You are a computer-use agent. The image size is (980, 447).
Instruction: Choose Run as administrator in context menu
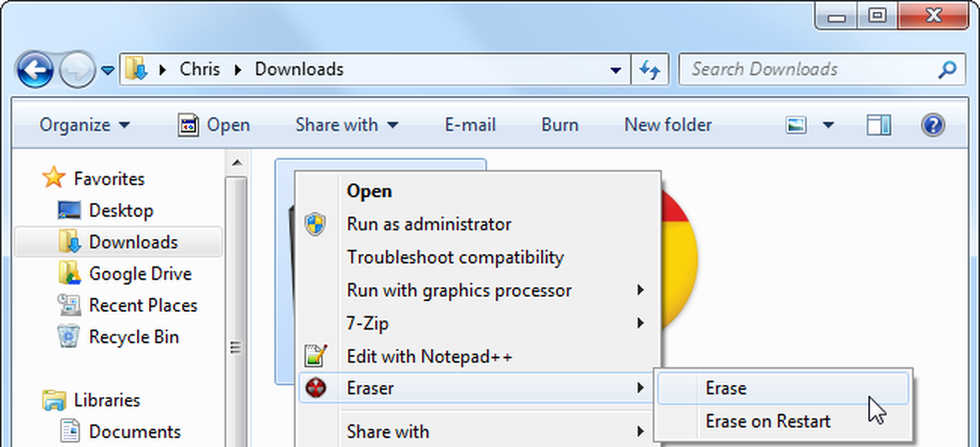click(x=479, y=223)
